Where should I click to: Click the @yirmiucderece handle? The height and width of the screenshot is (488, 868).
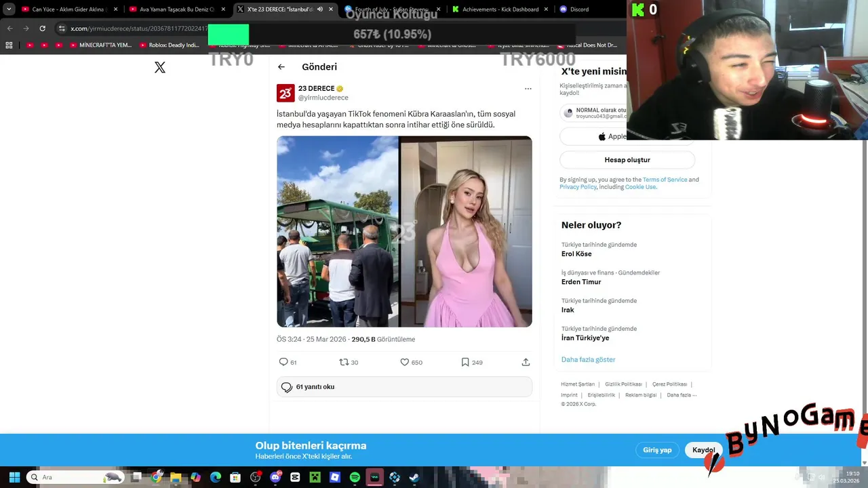click(323, 98)
